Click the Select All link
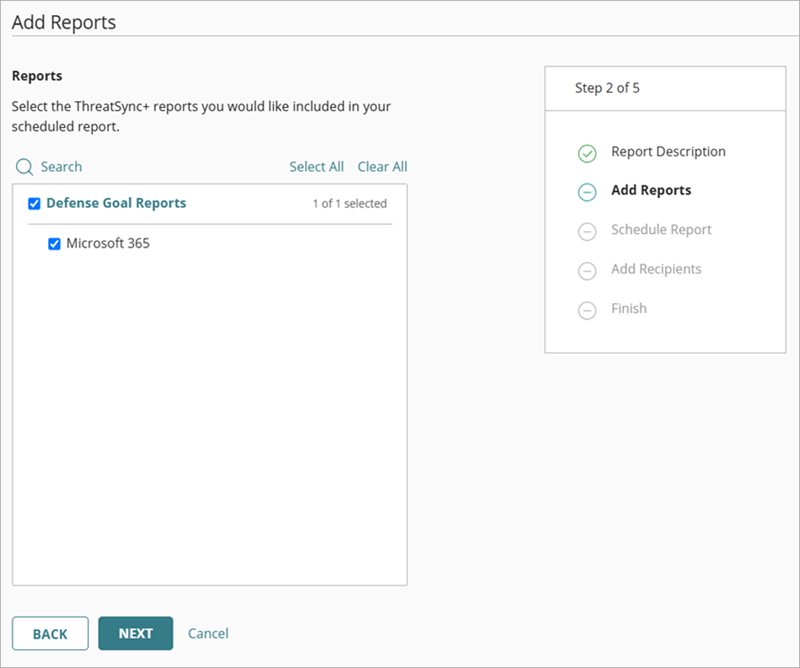 [316, 166]
